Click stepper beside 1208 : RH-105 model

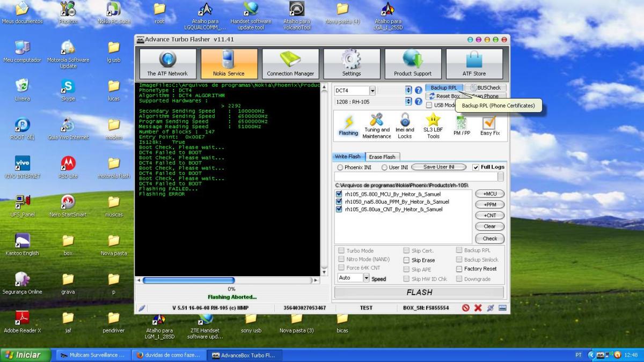click(x=409, y=101)
